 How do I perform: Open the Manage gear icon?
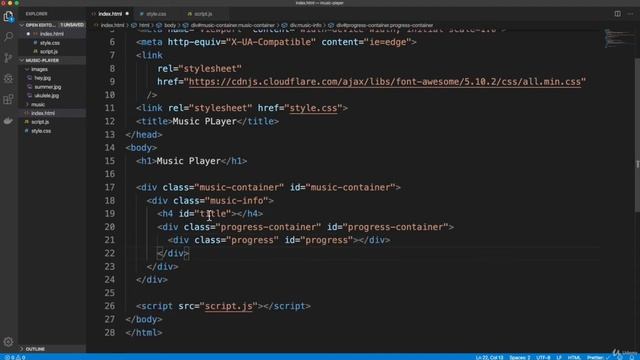(9, 342)
